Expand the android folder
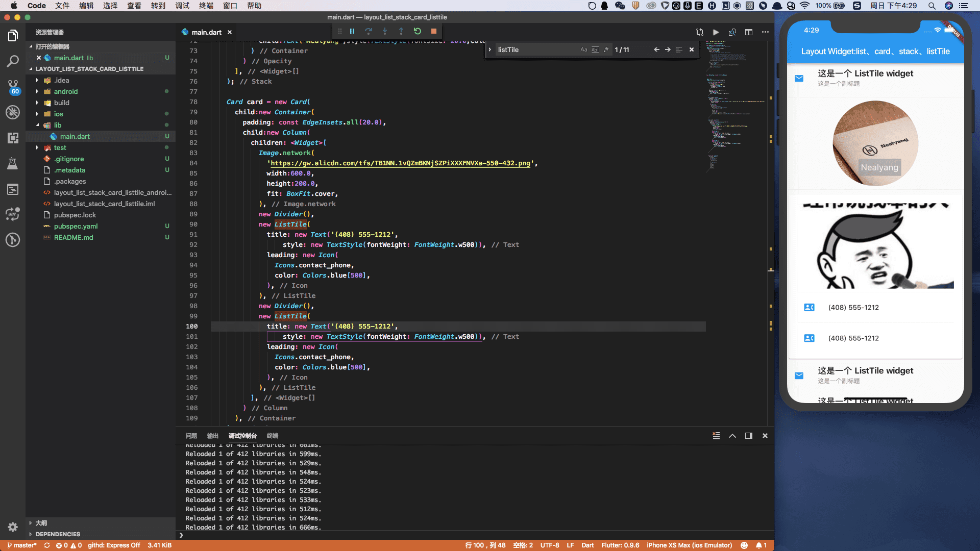The image size is (980, 551). click(x=66, y=92)
